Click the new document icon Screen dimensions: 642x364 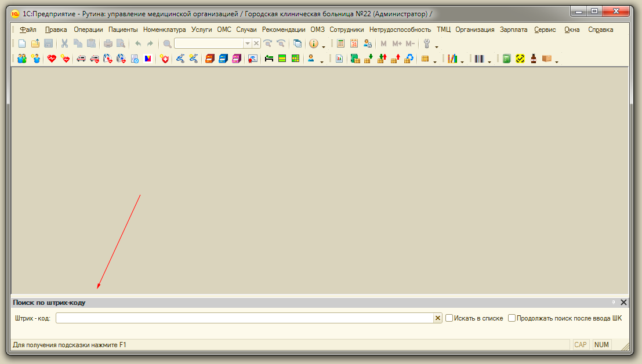pyautogui.click(x=22, y=43)
